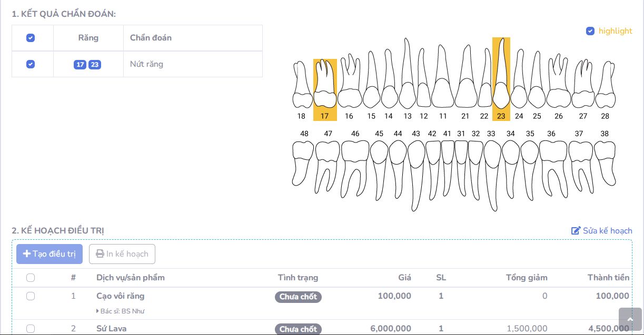Viewport: 644px width, 335px height.
Task: Click the Sứ Lava service name
Action: click(111, 329)
